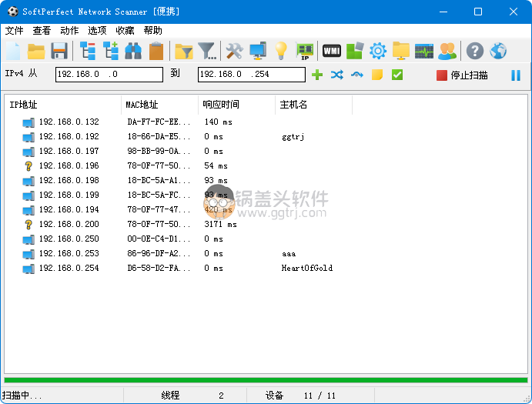Viewport: 532px width, 404px height.
Task: Open the 查看 menu
Action: pyautogui.click(x=42, y=31)
